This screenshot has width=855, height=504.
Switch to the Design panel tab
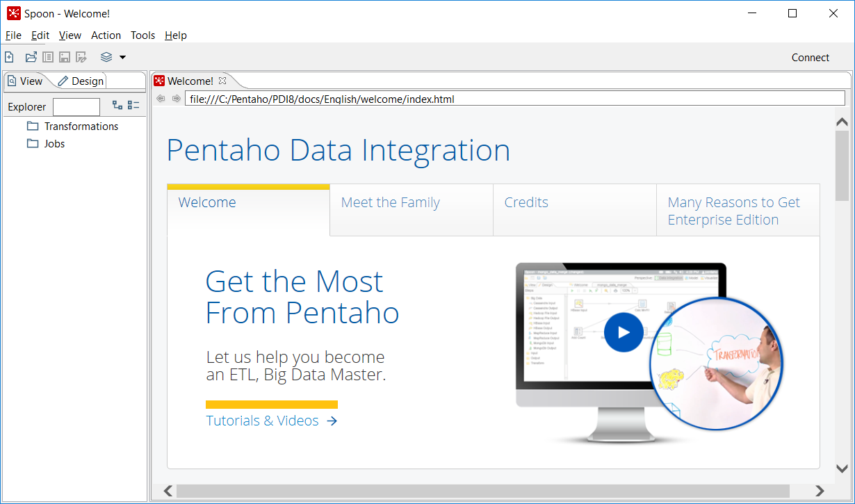tap(81, 81)
